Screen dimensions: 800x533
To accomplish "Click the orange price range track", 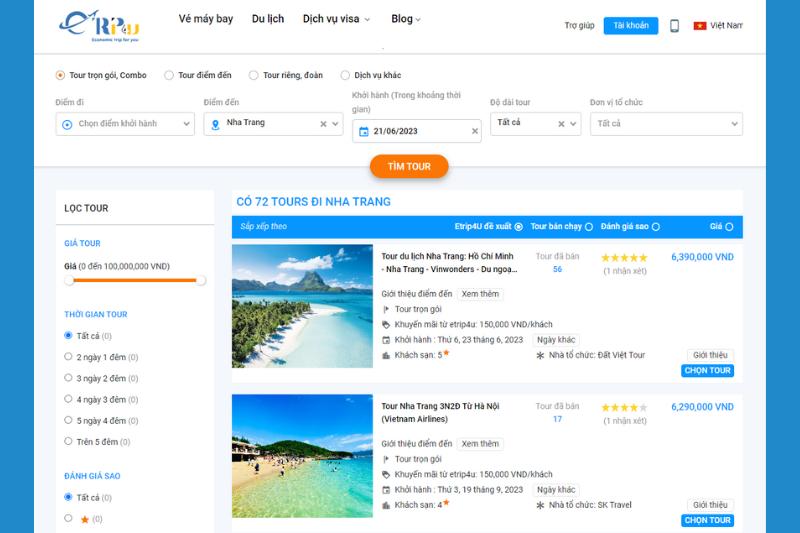I will tap(135, 280).
